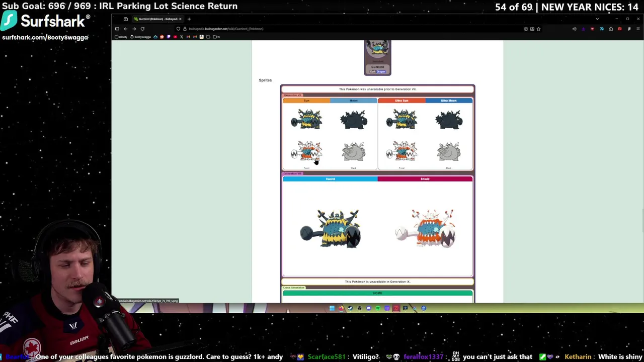Click the Sun column header

[x=306, y=101]
